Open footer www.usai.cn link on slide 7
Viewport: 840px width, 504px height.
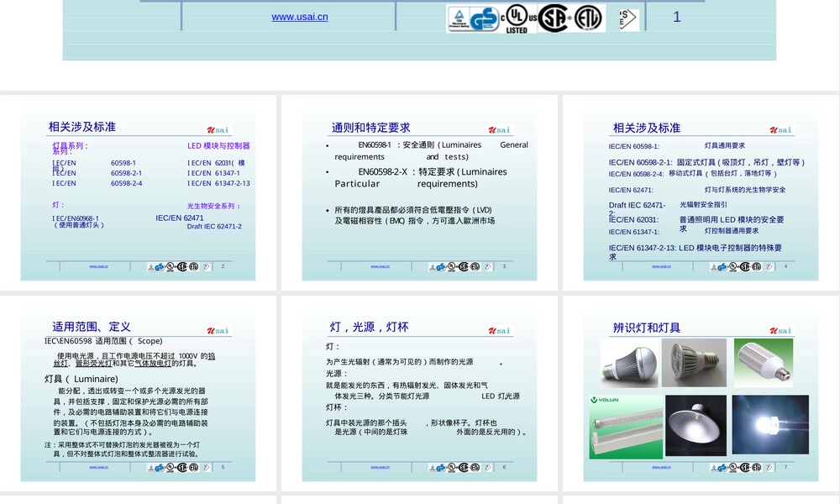coord(661,467)
